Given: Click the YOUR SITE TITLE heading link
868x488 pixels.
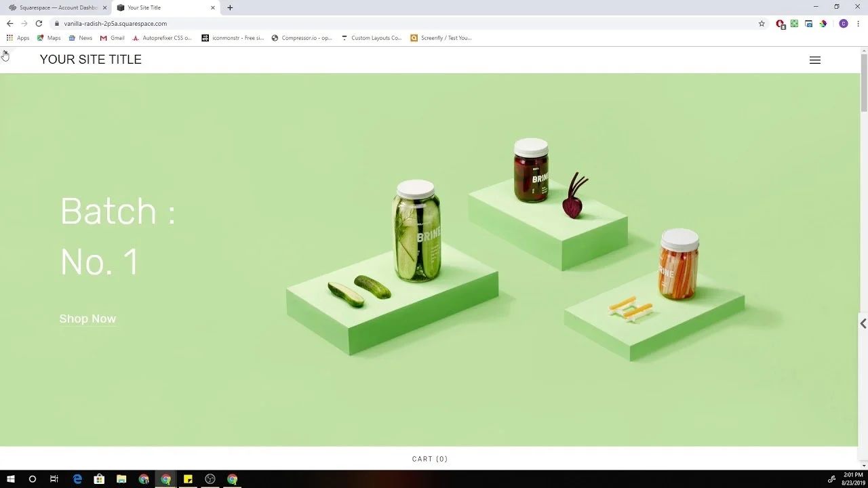Looking at the screenshot, I should (91, 60).
